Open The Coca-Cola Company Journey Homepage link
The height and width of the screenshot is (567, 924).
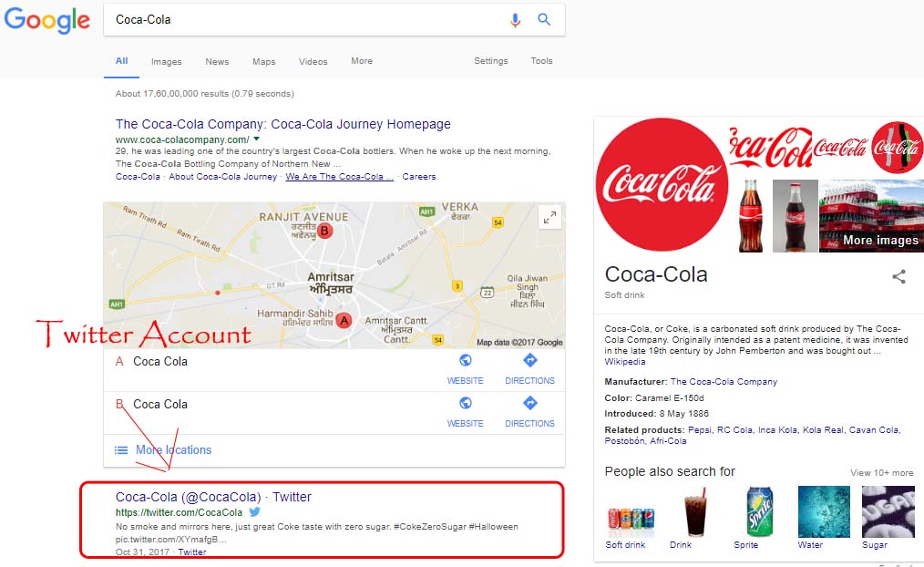[282, 124]
